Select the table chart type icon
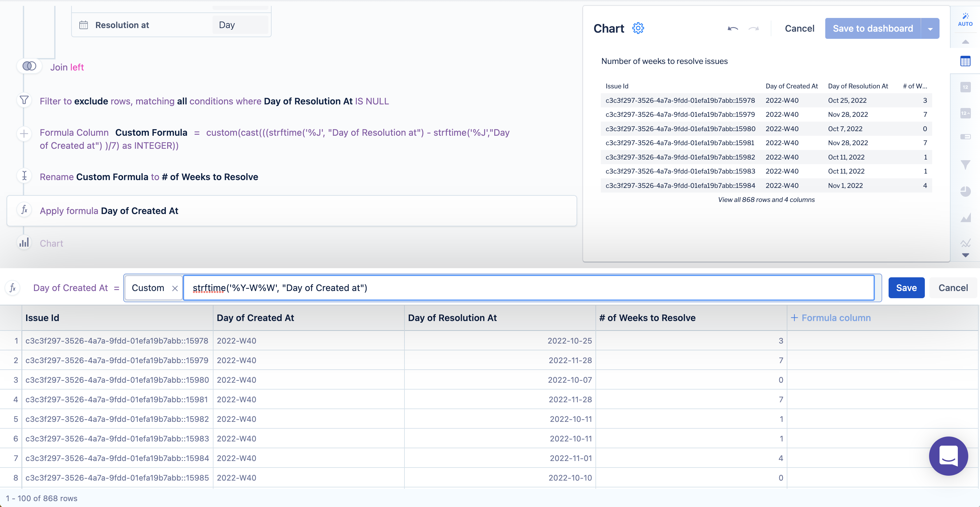The height and width of the screenshot is (507, 980). [965, 61]
